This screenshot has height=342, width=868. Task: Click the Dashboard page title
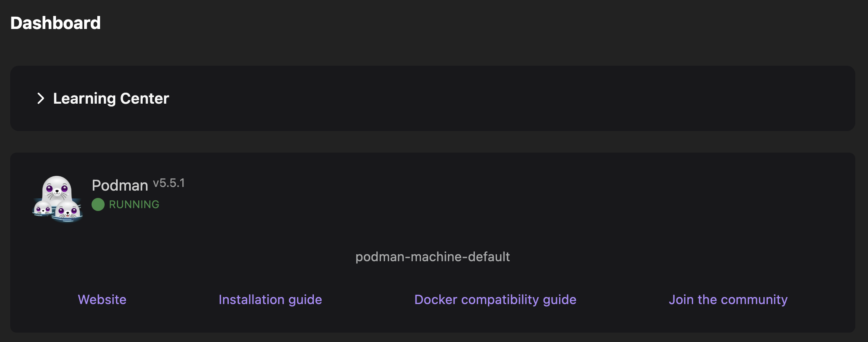click(x=55, y=23)
